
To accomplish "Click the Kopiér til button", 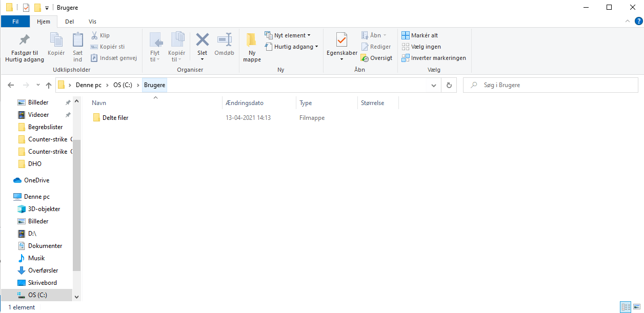I will (177, 47).
